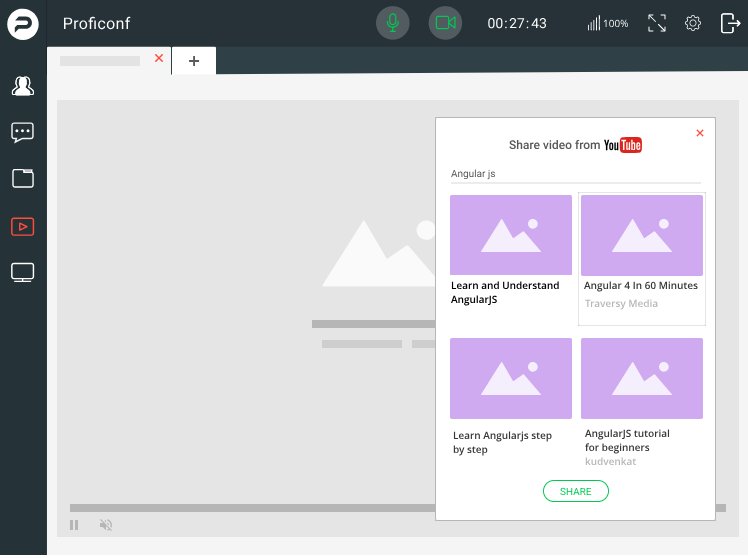This screenshot has height=558, width=748.
Task: Click the Angular js search field
Action: point(575,174)
